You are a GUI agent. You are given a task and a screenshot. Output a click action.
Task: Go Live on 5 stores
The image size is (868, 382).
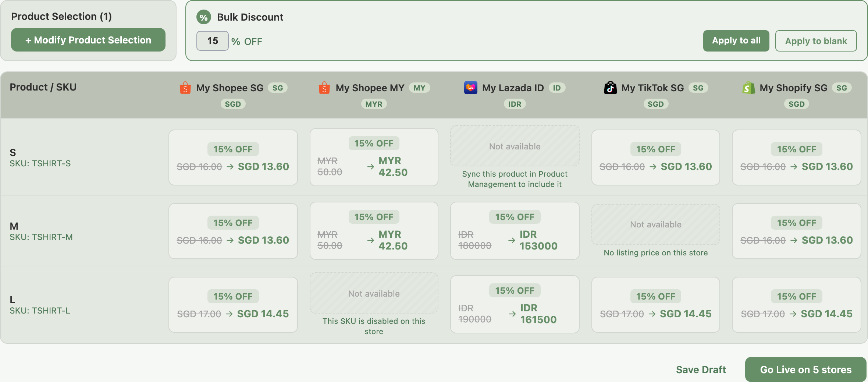[x=806, y=369]
